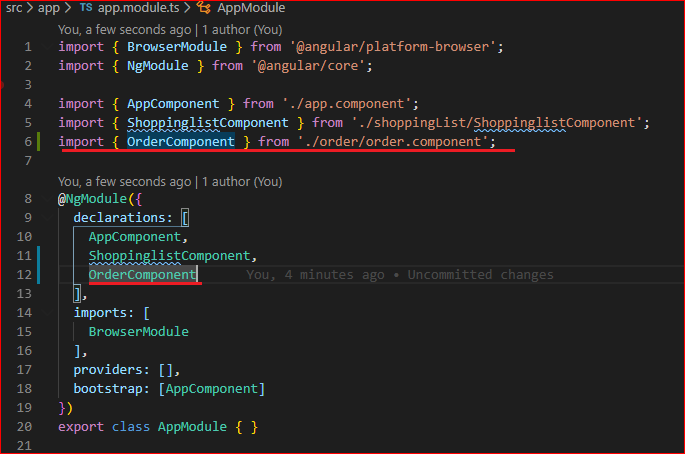The height and width of the screenshot is (454, 685).
Task: Click ShoppinglistComponent in the line 5 import braces
Action: [x=208, y=123]
